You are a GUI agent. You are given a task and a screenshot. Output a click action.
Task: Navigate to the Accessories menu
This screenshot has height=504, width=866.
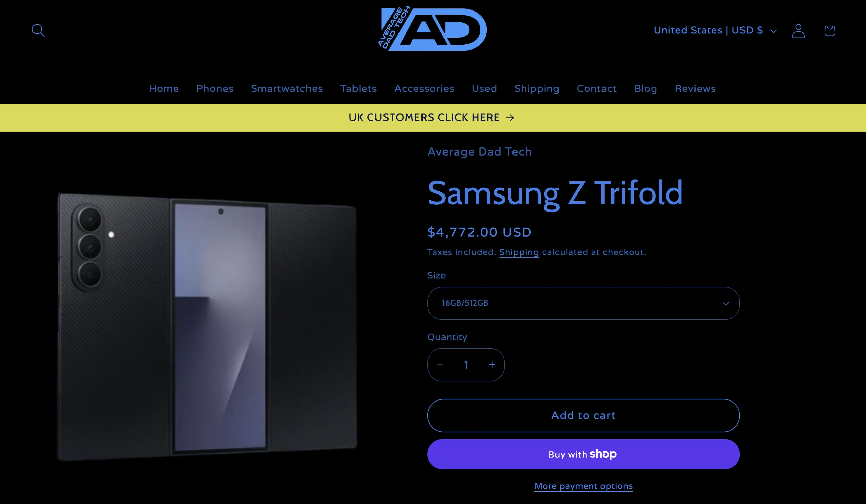(x=424, y=88)
